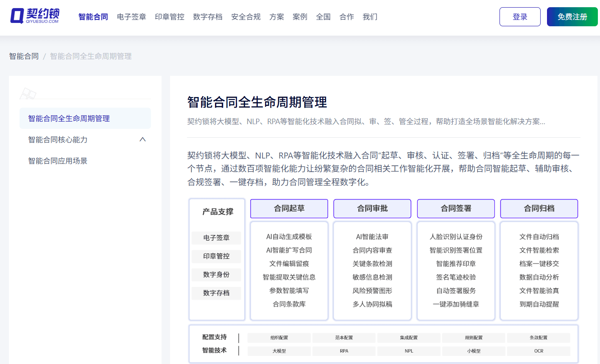Open the 数字存档 nav menu
600x364 pixels.
click(x=208, y=17)
